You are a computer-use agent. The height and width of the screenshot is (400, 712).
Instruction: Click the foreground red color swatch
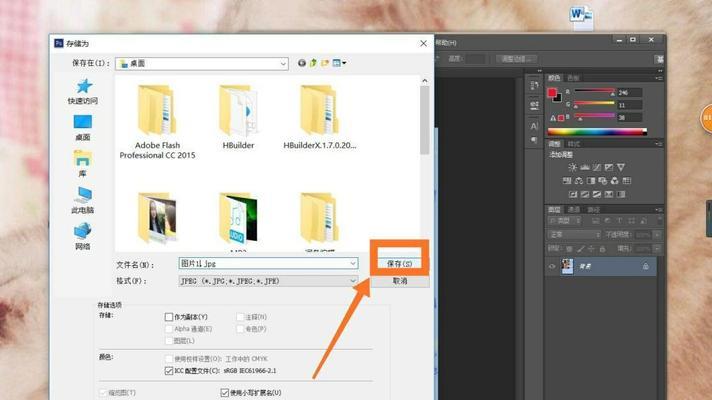[552, 93]
